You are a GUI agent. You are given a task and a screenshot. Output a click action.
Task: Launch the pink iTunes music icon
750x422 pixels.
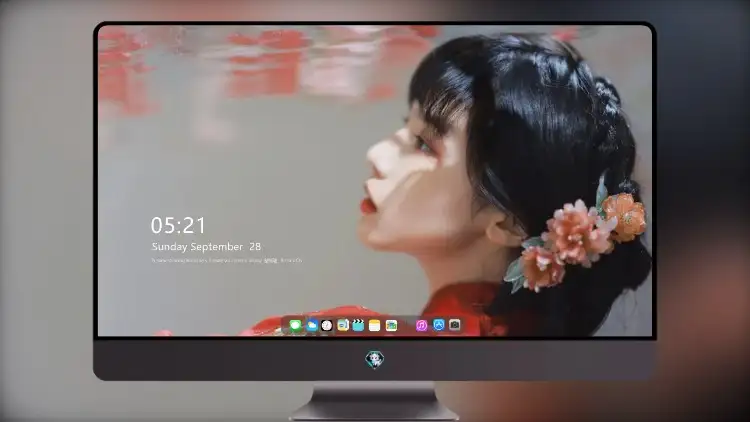click(421, 325)
